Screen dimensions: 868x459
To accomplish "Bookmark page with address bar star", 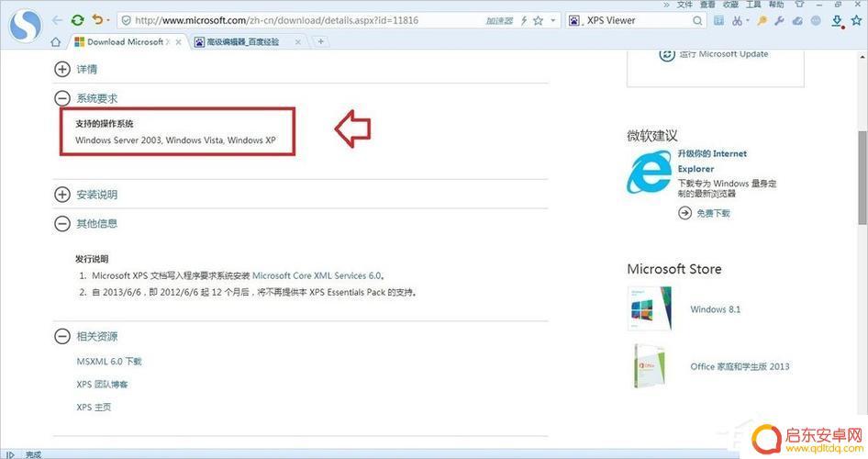I will (x=538, y=20).
